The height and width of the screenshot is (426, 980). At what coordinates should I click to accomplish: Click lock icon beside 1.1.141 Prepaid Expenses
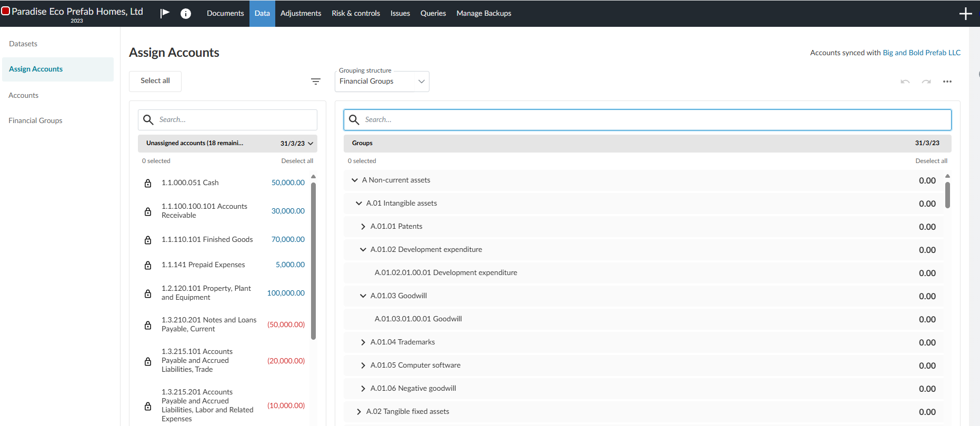click(x=148, y=265)
